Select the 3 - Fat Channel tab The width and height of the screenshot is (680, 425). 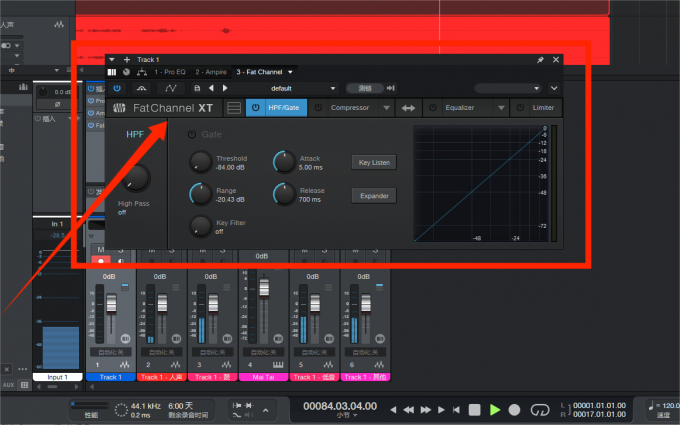coord(259,72)
